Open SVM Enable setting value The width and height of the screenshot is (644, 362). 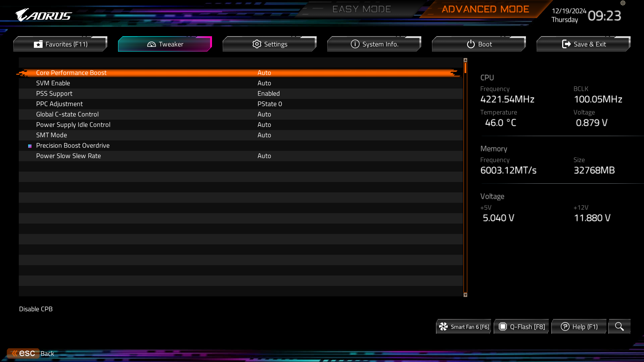point(264,83)
